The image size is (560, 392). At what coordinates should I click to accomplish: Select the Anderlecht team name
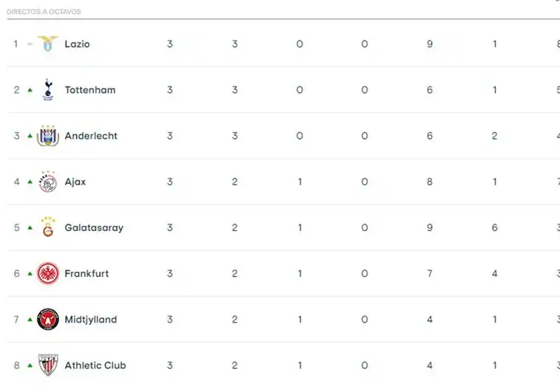click(x=91, y=136)
